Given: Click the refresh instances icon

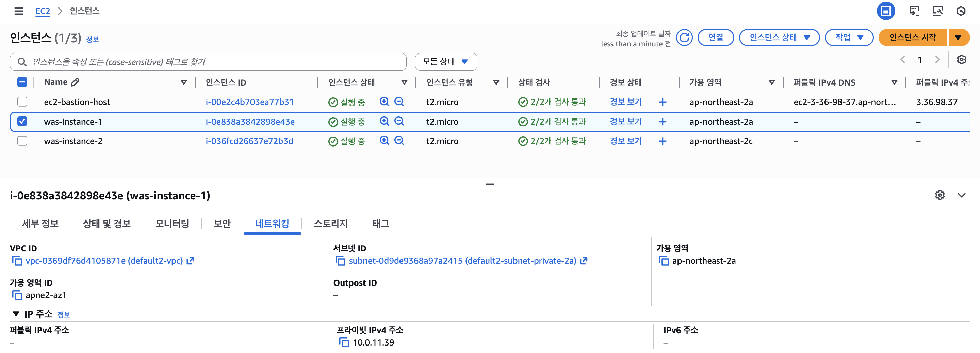Looking at the screenshot, I should [x=684, y=38].
